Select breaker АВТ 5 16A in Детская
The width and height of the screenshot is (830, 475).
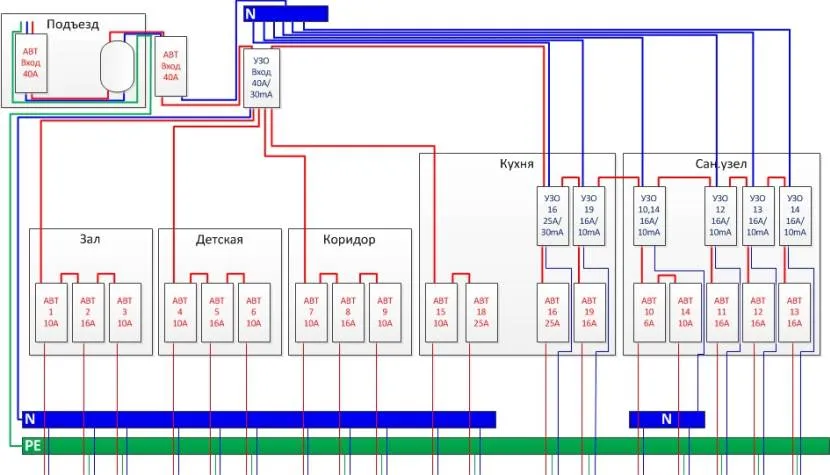point(217,313)
